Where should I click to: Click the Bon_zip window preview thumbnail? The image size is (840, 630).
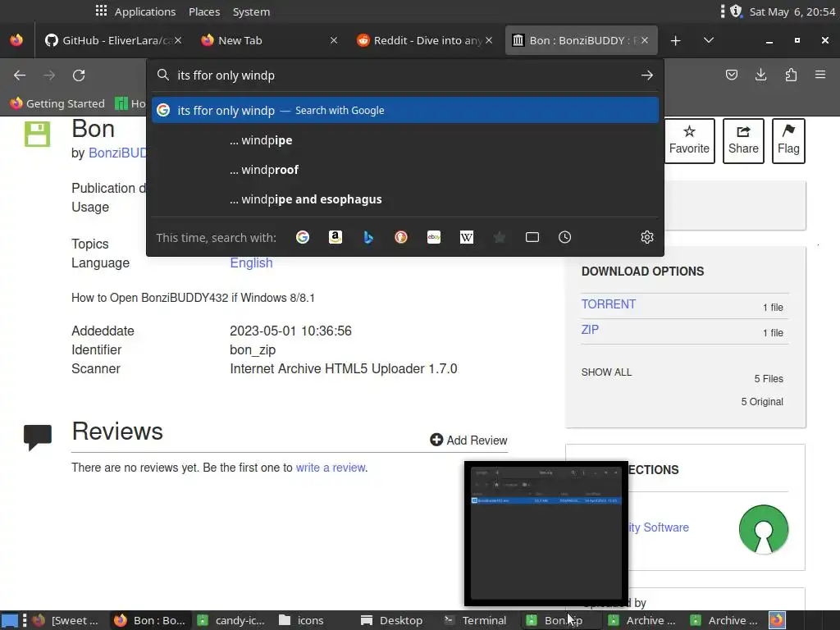coord(546,533)
